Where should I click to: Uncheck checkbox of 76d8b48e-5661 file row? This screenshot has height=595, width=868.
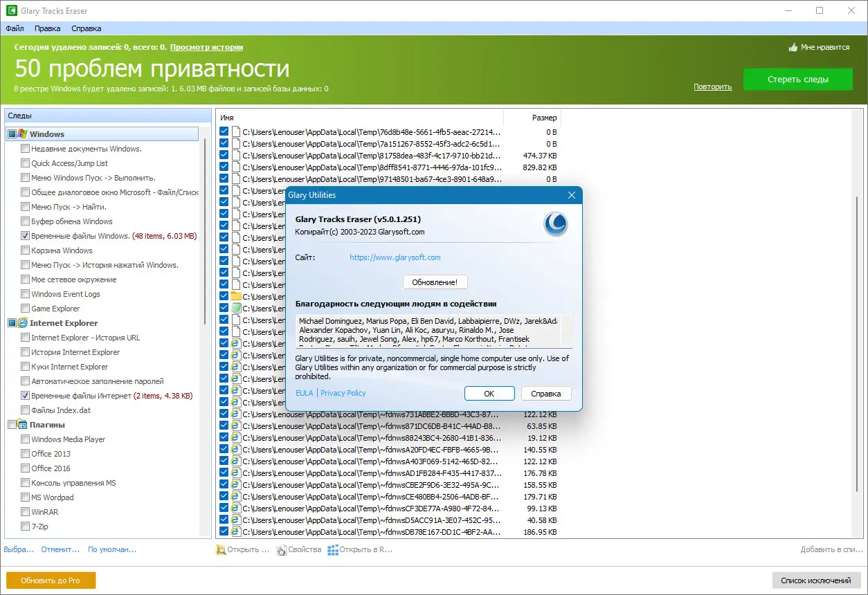[x=224, y=131]
